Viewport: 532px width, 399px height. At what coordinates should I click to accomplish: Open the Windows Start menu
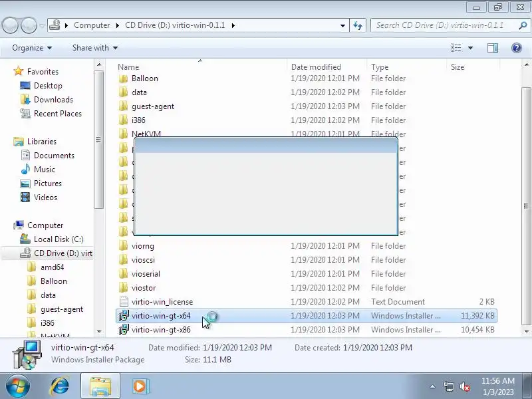coord(17,386)
